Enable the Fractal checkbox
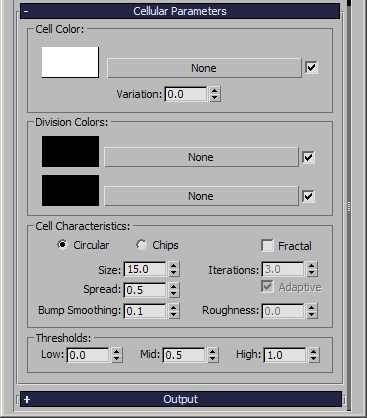Screen dimensions: 367x418 pos(267,245)
